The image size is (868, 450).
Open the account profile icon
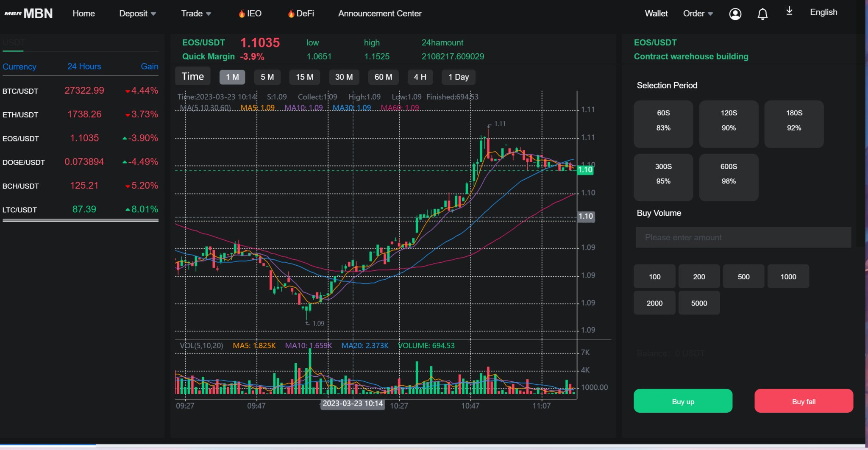[x=735, y=14]
